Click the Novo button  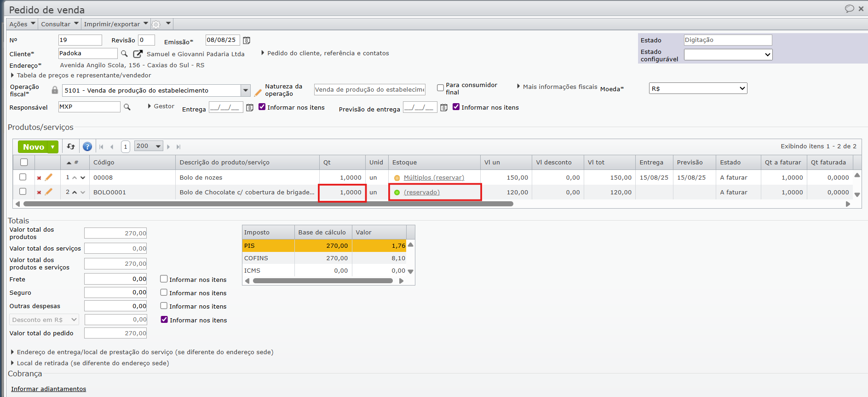(x=33, y=147)
